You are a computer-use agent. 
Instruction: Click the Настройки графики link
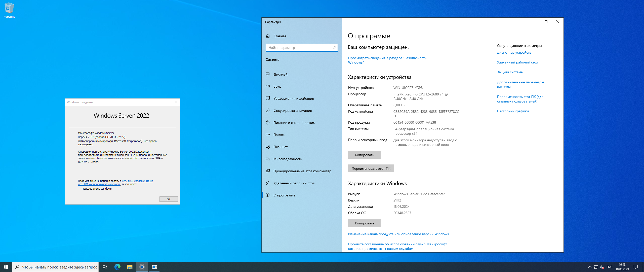pyautogui.click(x=513, y=111)
